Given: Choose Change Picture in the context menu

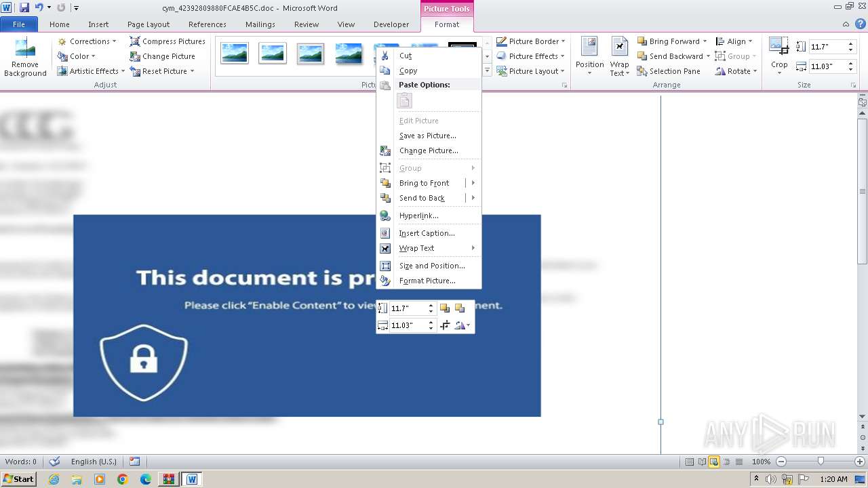Looking at the screenshot, I should pos(429,150).
